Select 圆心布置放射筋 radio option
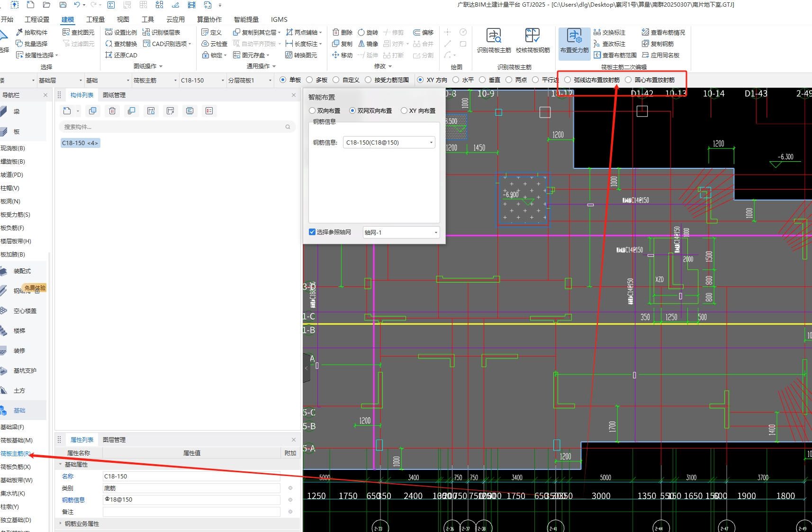The width and height of the screenshot is (812, 532). pyautogui.click(x=650, y=80)
